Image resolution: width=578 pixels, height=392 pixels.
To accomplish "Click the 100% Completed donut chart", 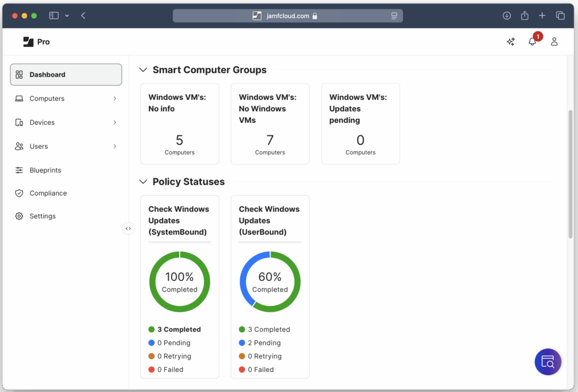I will click(x=179, y=282).
